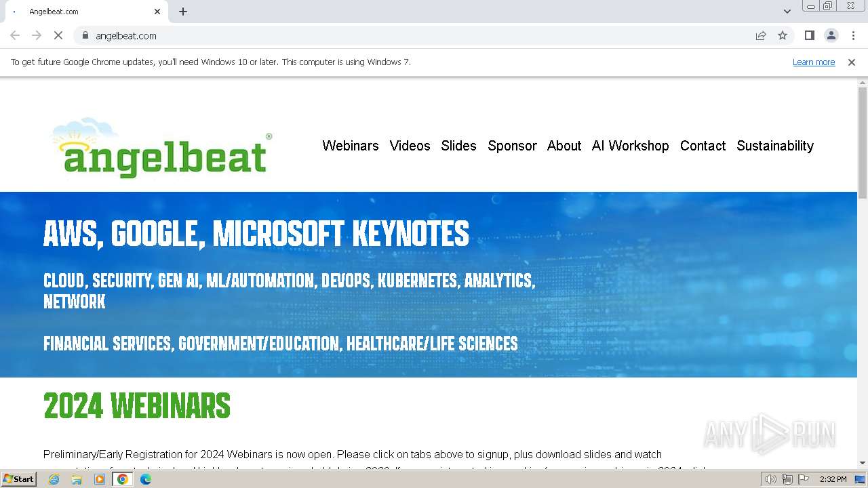This screenshot has width=868, height=488.
Task: Close the Angelbeat.com tab
Action: coord(157,12)
